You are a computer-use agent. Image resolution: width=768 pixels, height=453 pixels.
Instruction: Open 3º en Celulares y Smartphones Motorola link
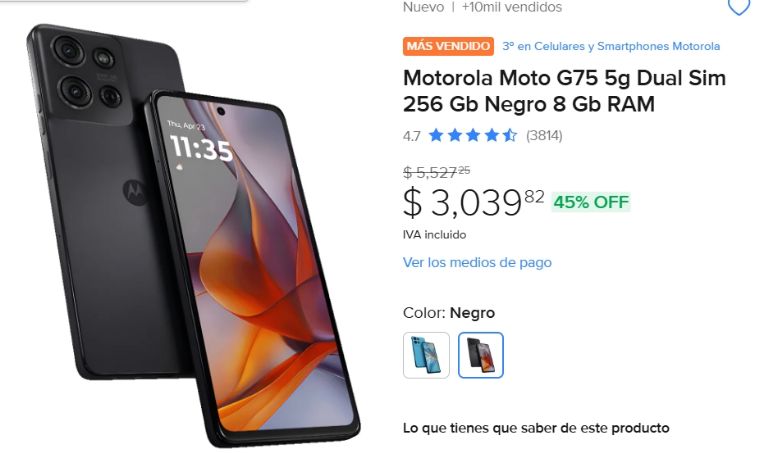pos(611,47)
